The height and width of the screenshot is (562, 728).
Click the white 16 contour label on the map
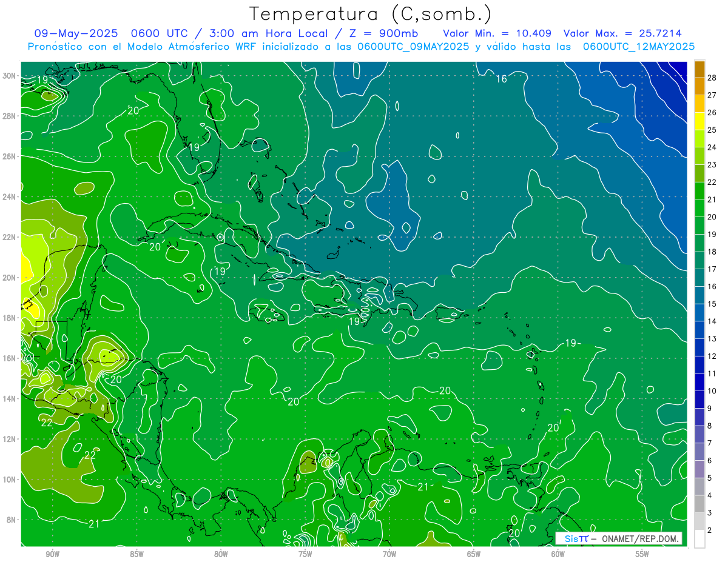click(x=501, y=79)
